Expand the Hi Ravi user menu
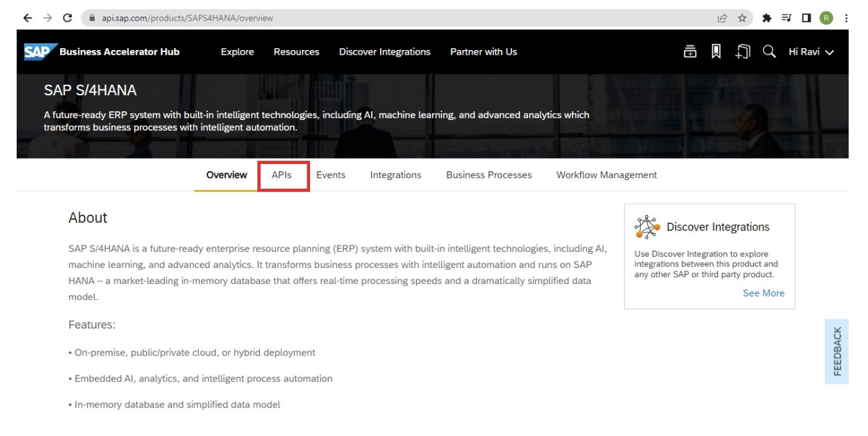This screenshot has width=868, height=436. 811,52
